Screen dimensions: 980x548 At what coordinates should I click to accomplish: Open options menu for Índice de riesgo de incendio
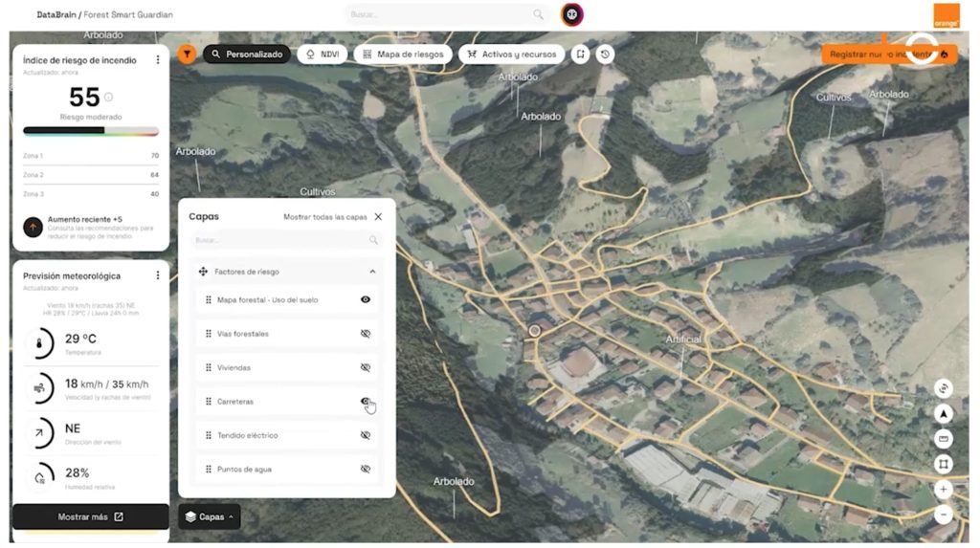[158, 60]
